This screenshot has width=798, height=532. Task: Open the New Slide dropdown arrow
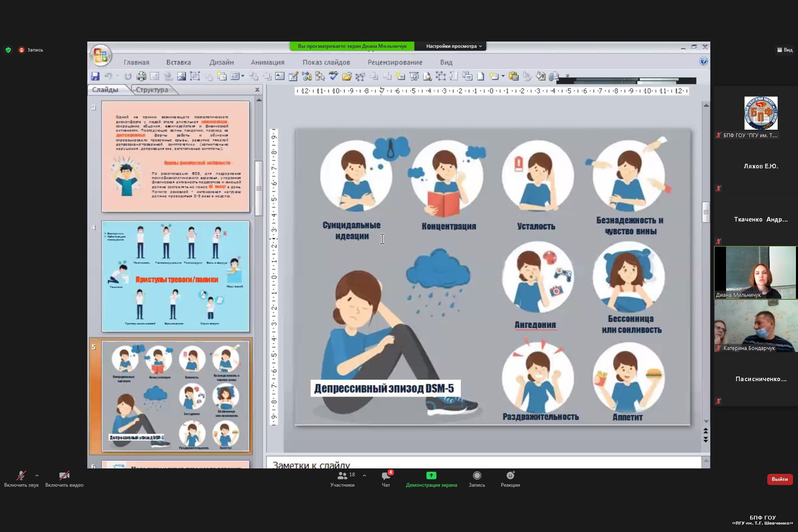click(503, 76)
